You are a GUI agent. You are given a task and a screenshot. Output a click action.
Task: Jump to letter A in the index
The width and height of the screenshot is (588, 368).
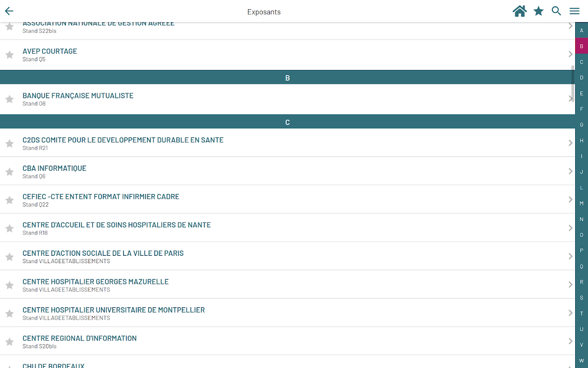click(582, 30)
